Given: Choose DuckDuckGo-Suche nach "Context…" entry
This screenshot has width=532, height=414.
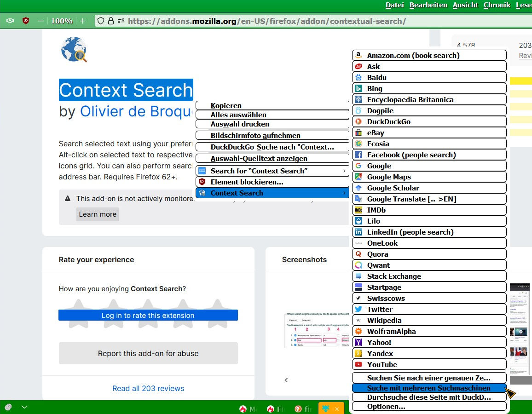Looking at the screenshot, I should tap(272, 147).
